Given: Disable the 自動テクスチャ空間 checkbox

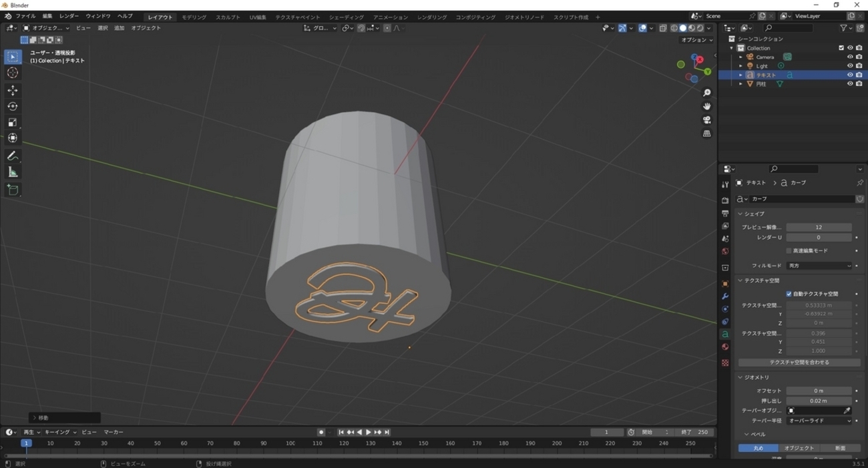Looking at the screenshot, I should tap(789, 294).
